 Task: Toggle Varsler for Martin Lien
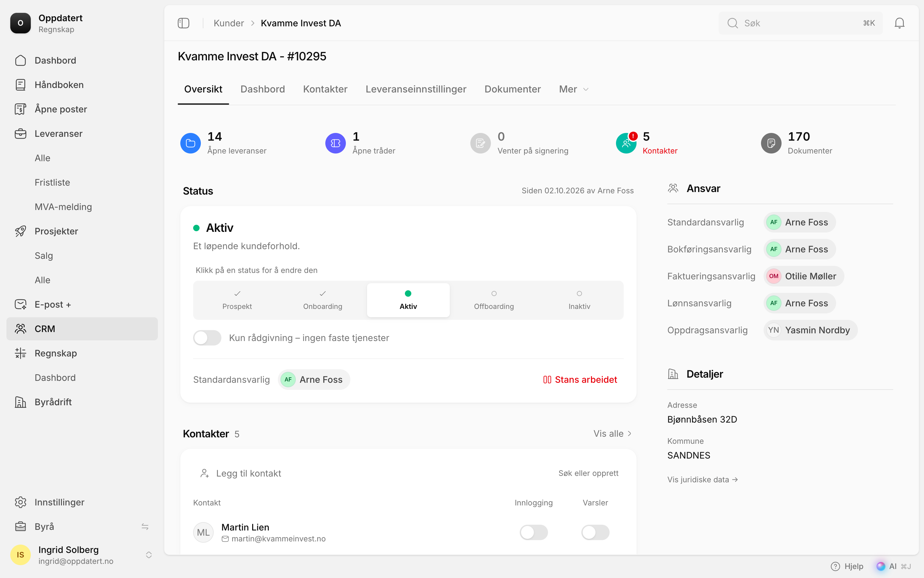595,532
